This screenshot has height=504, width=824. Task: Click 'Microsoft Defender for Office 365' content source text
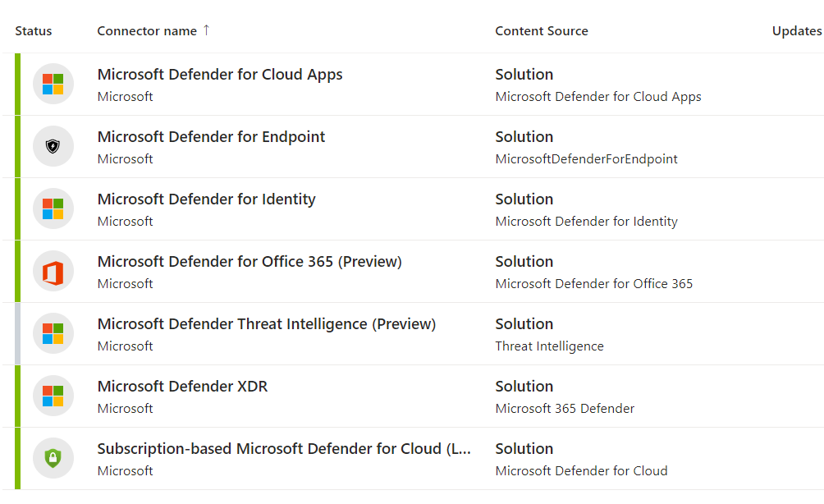tap(594, 284)
